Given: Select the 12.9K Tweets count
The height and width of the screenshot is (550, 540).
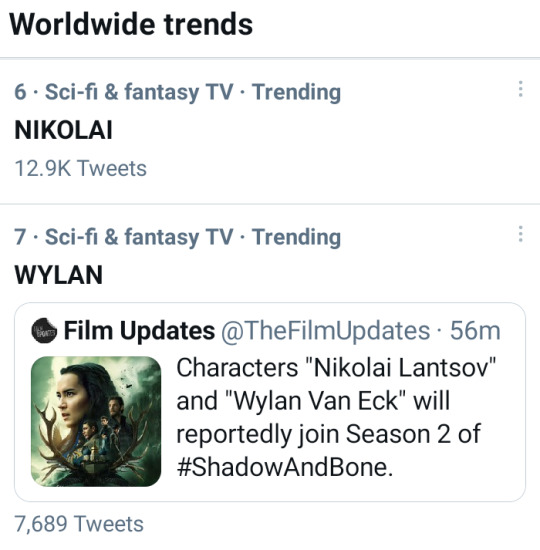Looking at the screenshot, I should [x=80, y=168].
